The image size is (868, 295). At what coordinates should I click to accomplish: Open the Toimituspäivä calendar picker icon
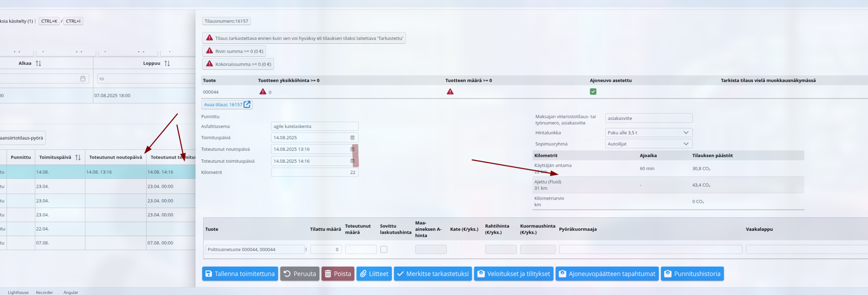click(x=352, y=138)
